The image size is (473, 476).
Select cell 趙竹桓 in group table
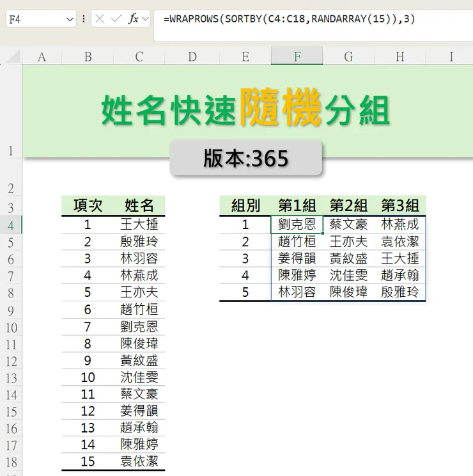tap(297, 242)
